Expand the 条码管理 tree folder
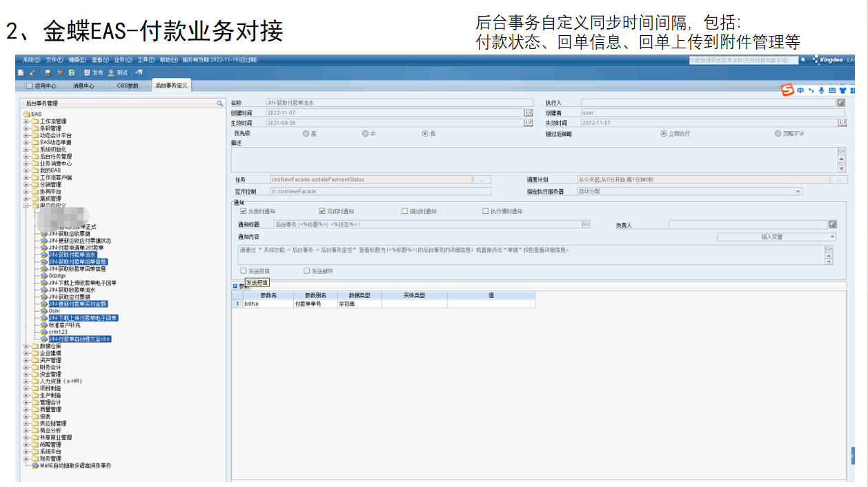The height and width of the screenshot is (487, 868). 26,128
